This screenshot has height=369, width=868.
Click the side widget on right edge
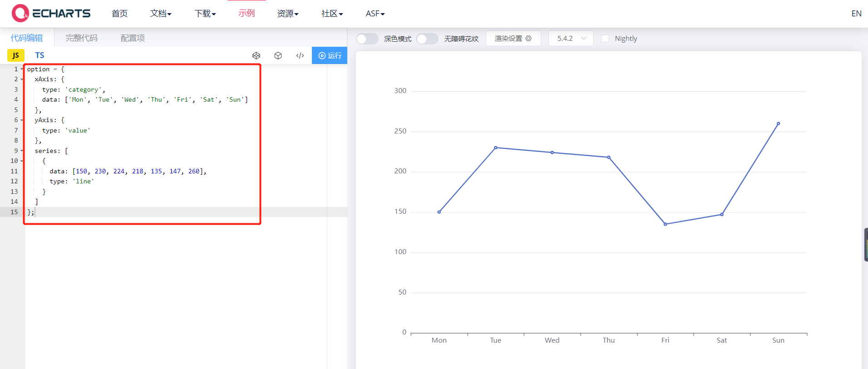pos(866,245)
